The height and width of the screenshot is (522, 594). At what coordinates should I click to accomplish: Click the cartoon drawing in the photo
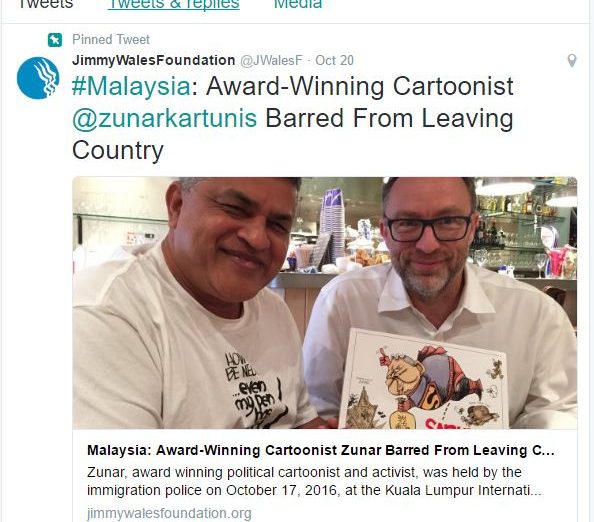(424, 380)
